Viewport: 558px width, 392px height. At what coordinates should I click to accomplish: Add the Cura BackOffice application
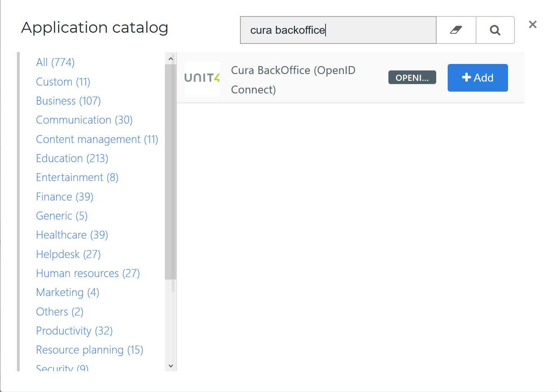click(478, 78)
